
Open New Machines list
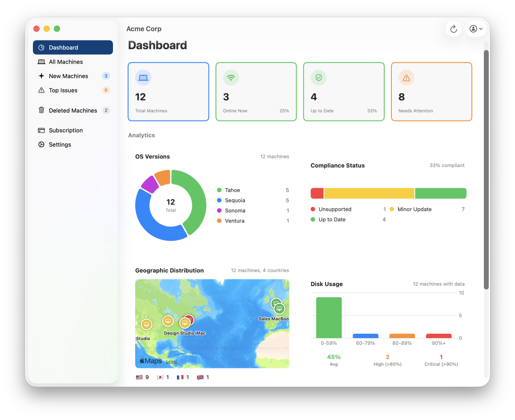click(73, 76)
